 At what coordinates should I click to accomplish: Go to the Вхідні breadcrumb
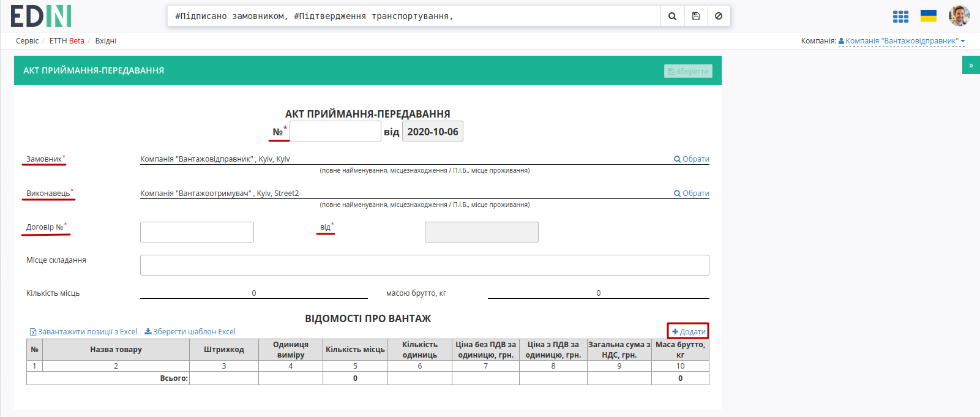point(105,41)
